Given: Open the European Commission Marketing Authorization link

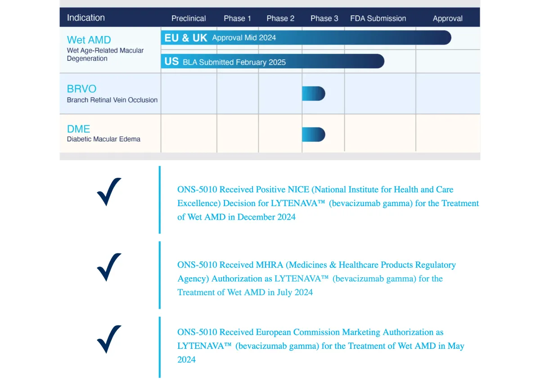Looking at the screenshot, I should tap(320, 346).
